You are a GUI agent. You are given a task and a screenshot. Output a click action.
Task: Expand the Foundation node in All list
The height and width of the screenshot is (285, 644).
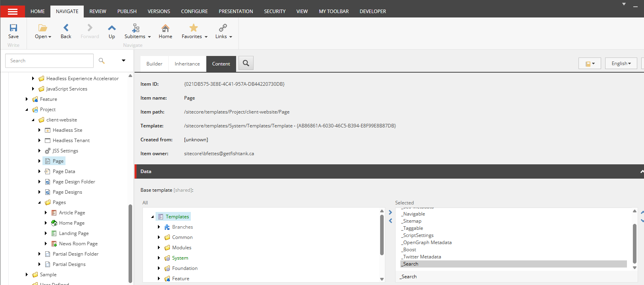(159, 268)
